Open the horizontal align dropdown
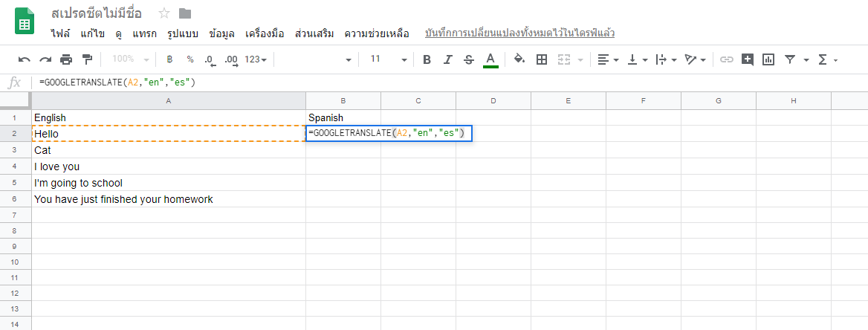This screenshot has width=868, height=330. (x=609, y=59)
